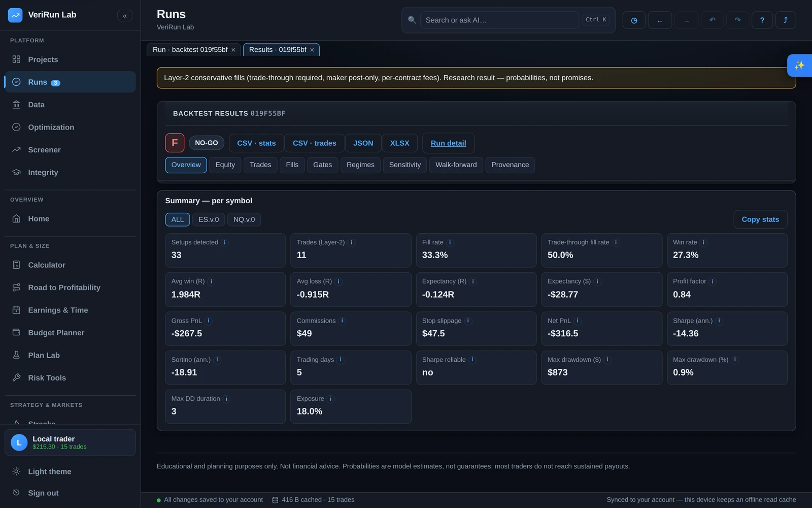Viewport: 812px width, 508px height.
Task: Show info for Expectancy ($)
Action: [x=597, y=281]
